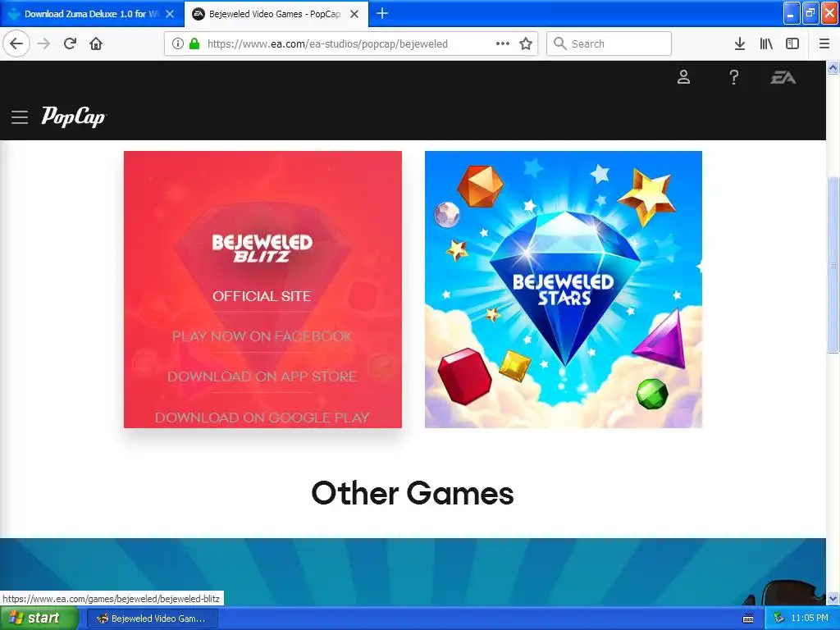Click the Bejeweled Blitz logo
840x630 pixels.
(262, 249)
